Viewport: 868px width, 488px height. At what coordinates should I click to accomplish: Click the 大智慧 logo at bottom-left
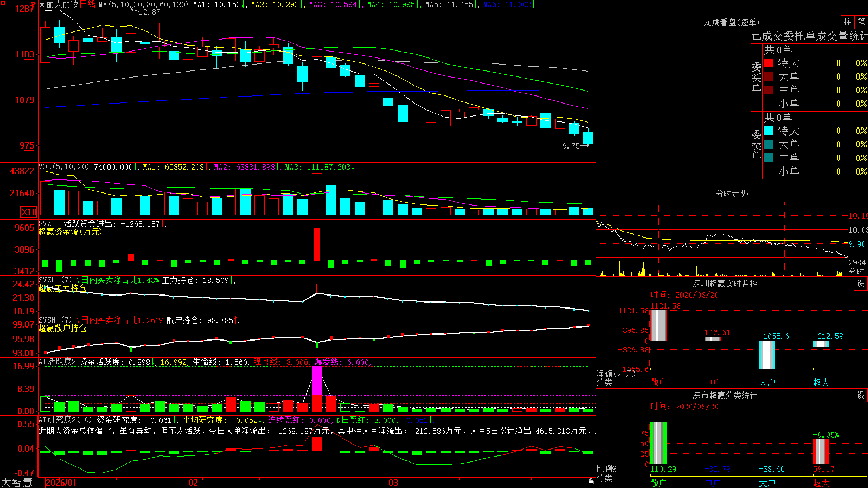(17, 483)
